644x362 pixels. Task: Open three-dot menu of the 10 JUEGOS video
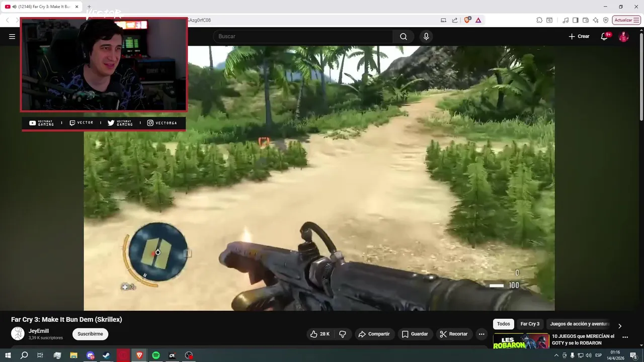pyautogui.click(x=625, y=337)
